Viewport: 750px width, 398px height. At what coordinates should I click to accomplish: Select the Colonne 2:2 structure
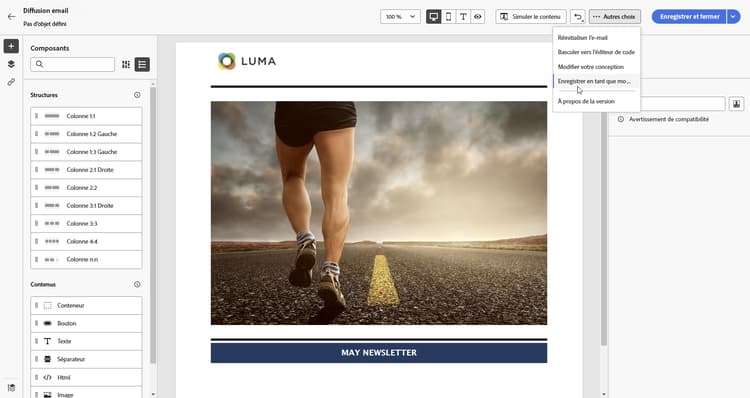[87, 188]
